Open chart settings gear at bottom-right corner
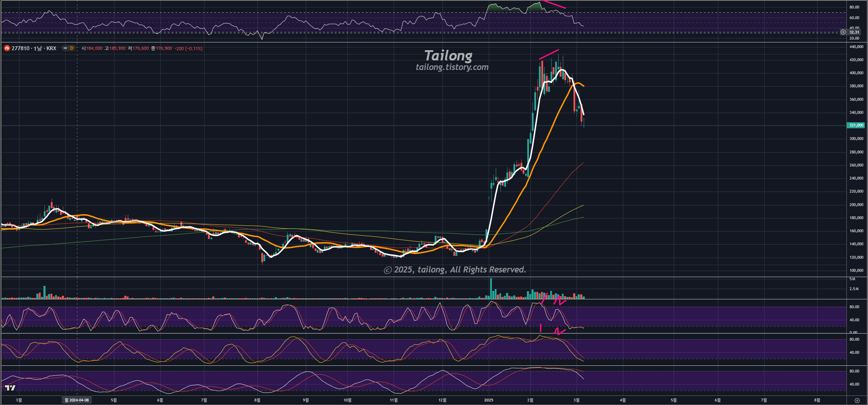 857,400
